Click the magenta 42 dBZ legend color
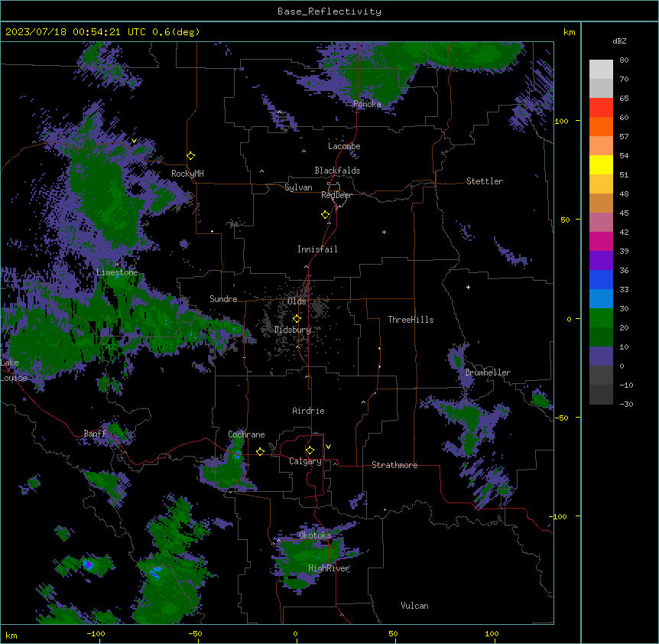 point(601,241)
